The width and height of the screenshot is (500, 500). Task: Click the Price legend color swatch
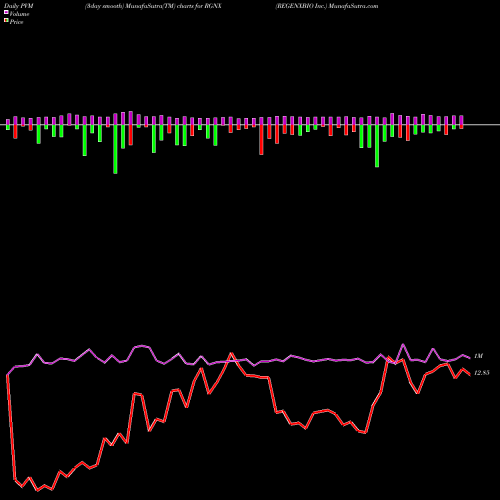click(x=6, y=21)
